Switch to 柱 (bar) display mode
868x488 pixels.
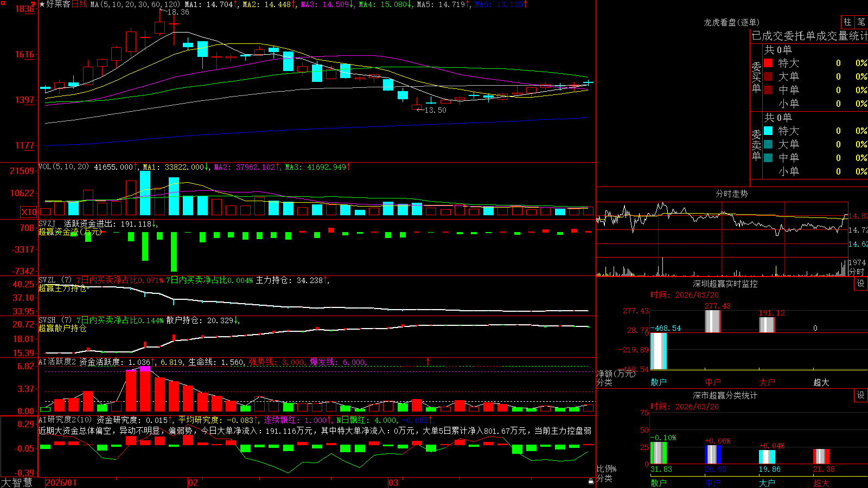pyautogui.click(x=847, y=22)
